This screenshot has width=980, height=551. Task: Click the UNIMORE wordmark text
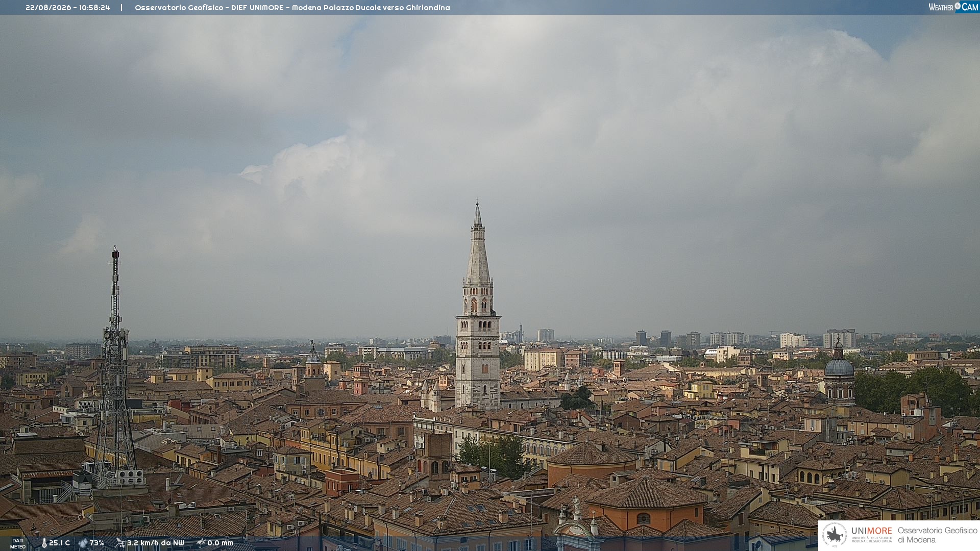tap(871, 531)
